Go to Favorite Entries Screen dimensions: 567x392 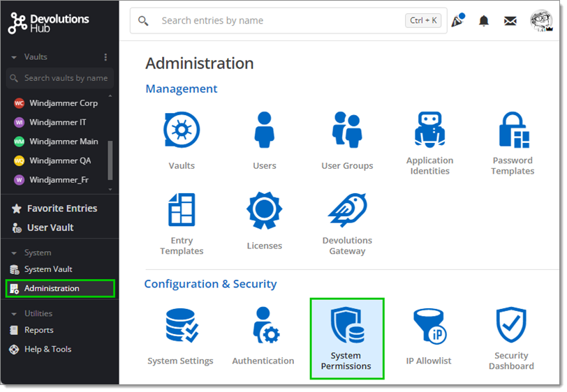[x=54, y=209]
